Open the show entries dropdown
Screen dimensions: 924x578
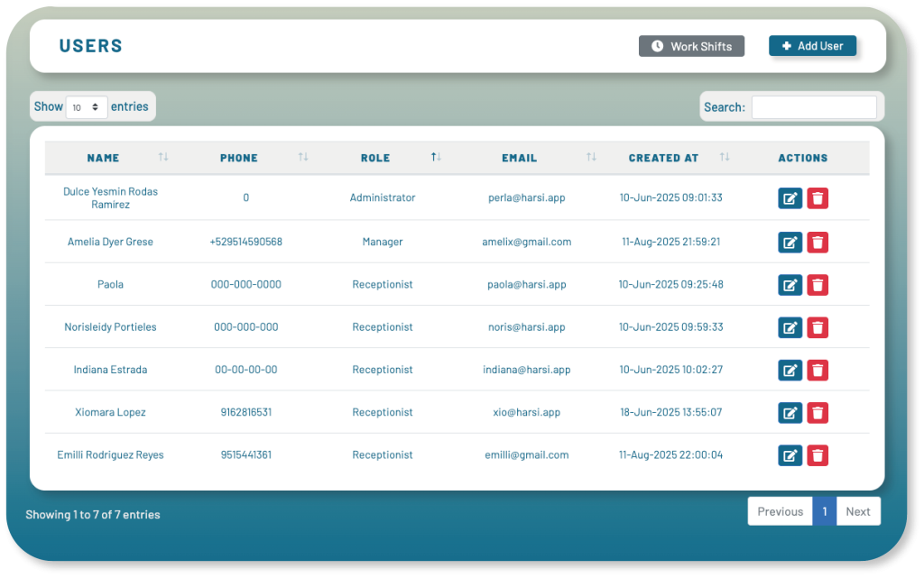pyautogui.click(x=87, y=107)
